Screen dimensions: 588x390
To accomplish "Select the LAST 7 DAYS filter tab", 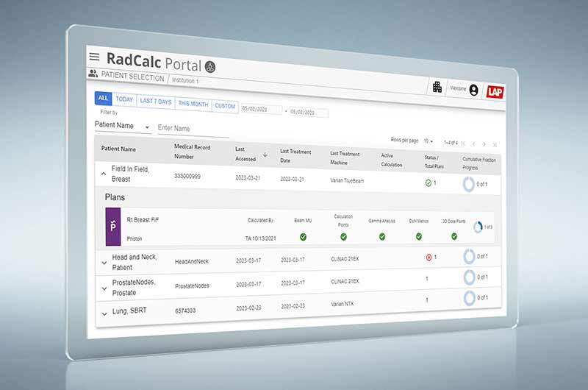I will click(x=156, y=102).
